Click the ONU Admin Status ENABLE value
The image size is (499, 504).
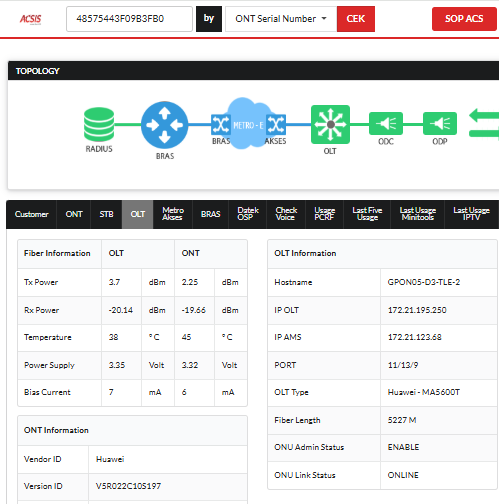pyautogui.click(x=403, y=447)
